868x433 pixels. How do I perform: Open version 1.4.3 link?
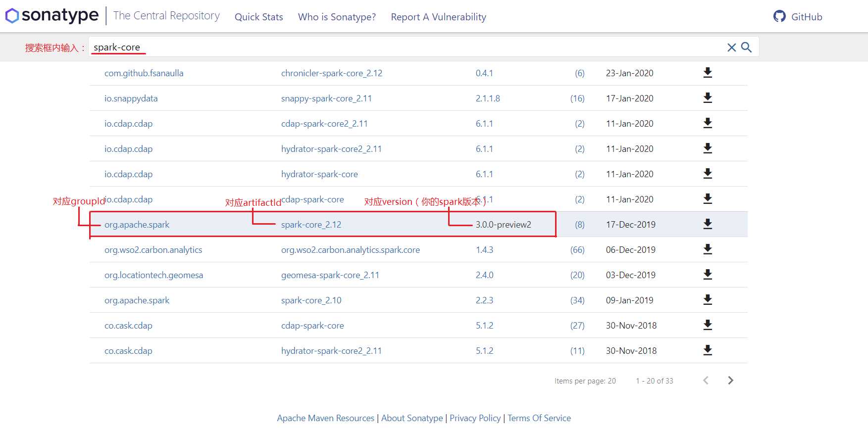pyautogui.click(x=484, y=250)
